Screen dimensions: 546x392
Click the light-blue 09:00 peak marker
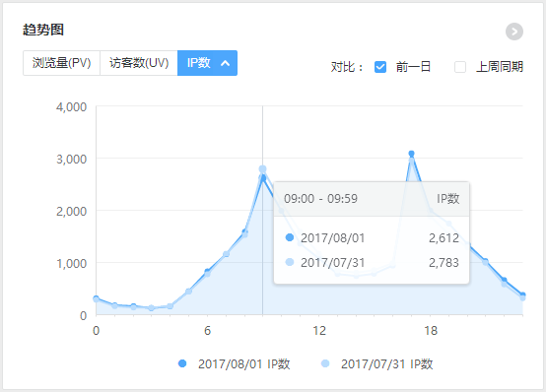[262, 169]
